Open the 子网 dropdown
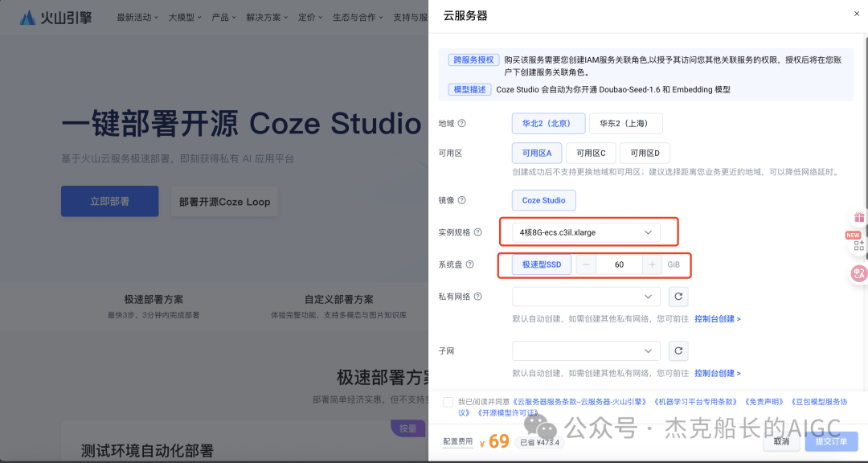The height and width of the screenshot is (463, 868). [586, 351]
